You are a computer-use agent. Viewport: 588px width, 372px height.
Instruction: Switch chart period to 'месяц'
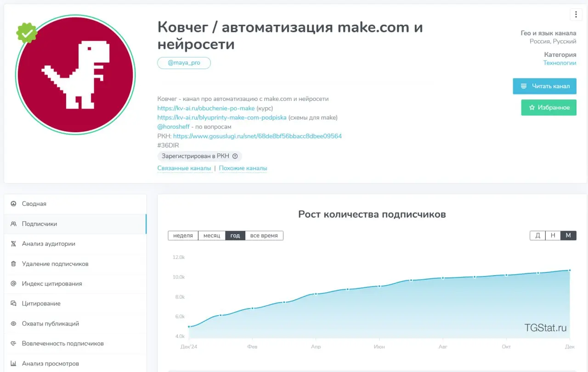click(x=212, y=235)
